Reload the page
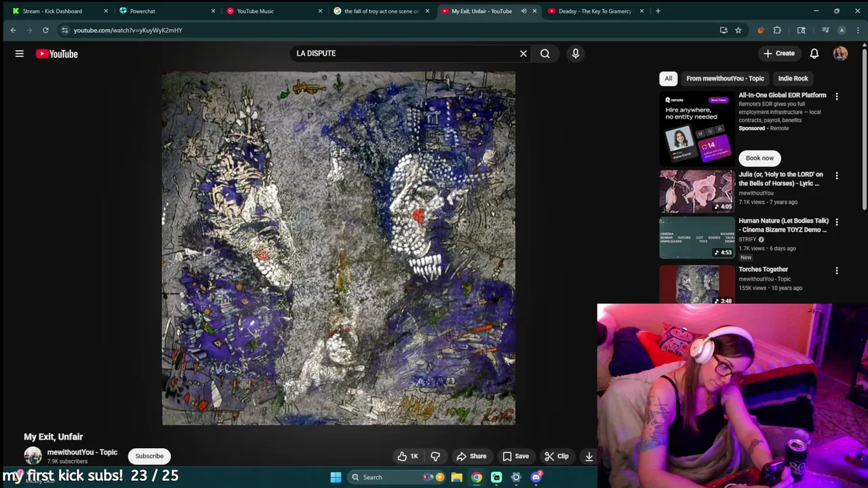This screenshot has width=868, height=488. pos(45,30)
